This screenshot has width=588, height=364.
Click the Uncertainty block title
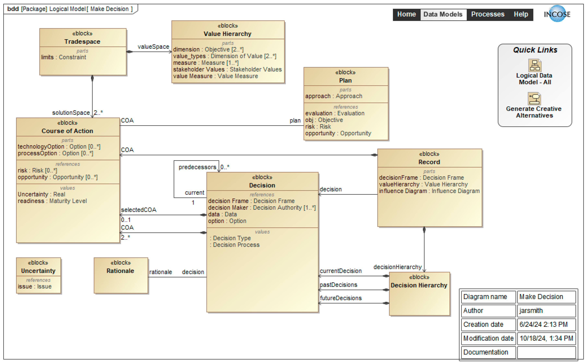[x=38, y=271]
